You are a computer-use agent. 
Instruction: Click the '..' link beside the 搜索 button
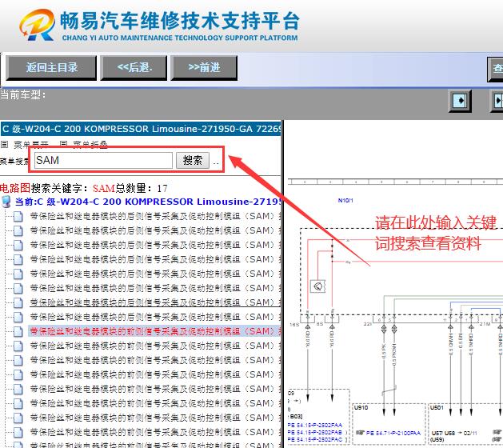click(216, 163)
